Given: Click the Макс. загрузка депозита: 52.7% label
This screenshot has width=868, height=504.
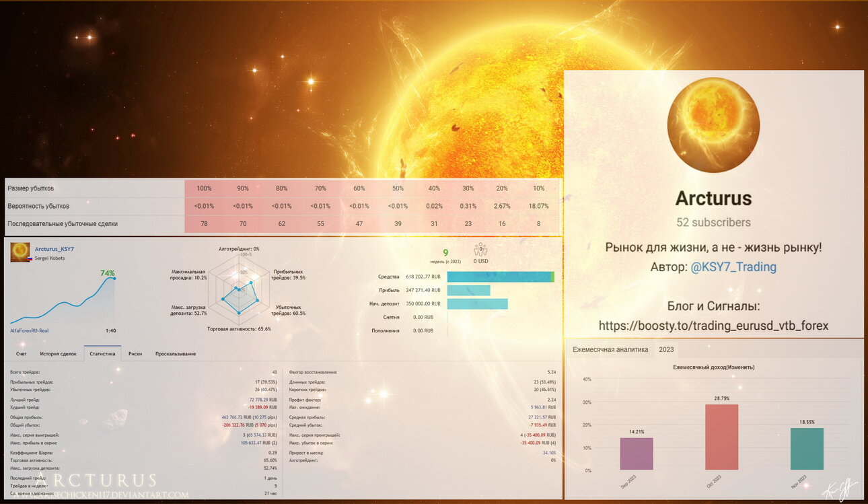Looking at the screenshot, I should 189,310.
